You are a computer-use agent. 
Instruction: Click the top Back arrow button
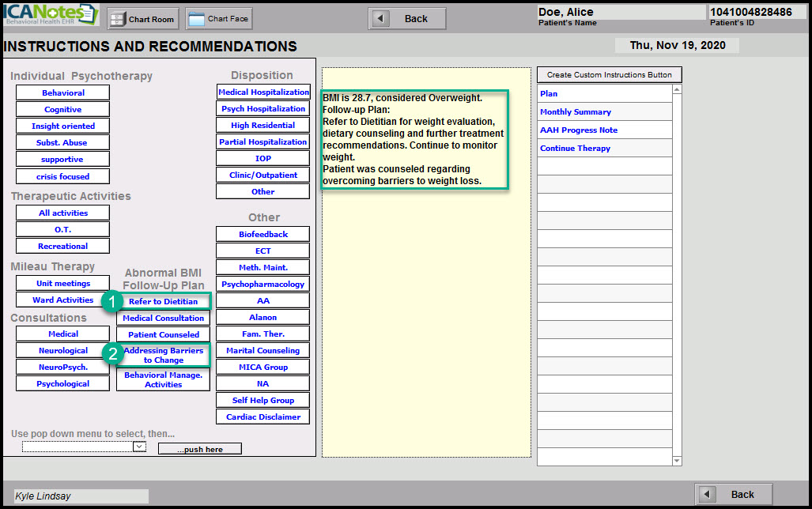point(406,19)
